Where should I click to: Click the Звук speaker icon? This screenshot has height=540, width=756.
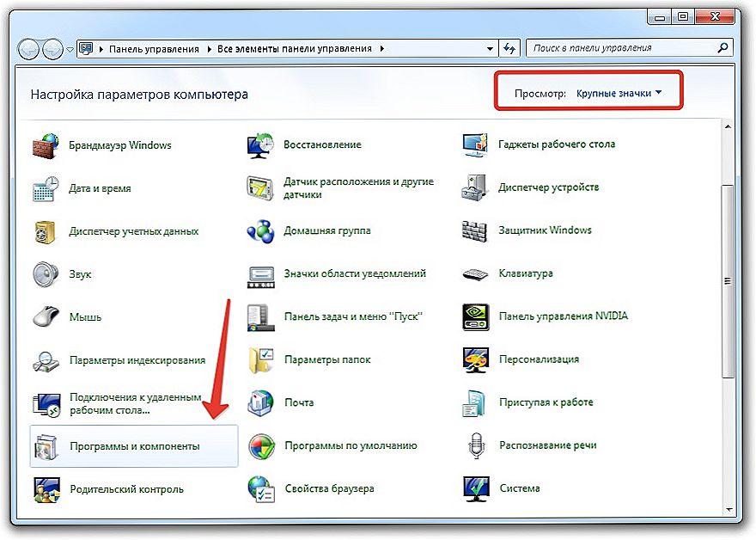[x=46, y=274]
